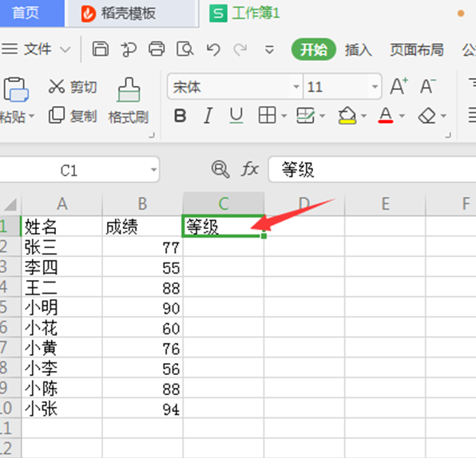Viewport: 476px width, 458px height.
Task: Apply cell borders icon
Action: [267, 115]
